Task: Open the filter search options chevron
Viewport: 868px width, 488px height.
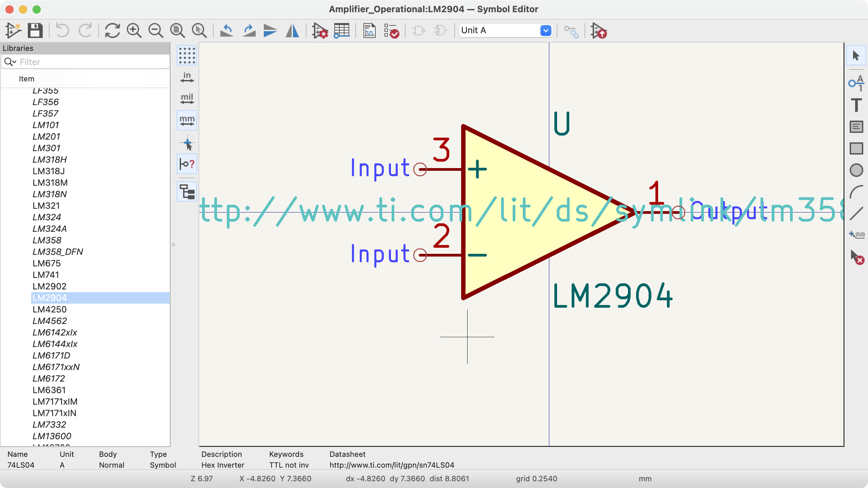Action: (x=14, y=62)
